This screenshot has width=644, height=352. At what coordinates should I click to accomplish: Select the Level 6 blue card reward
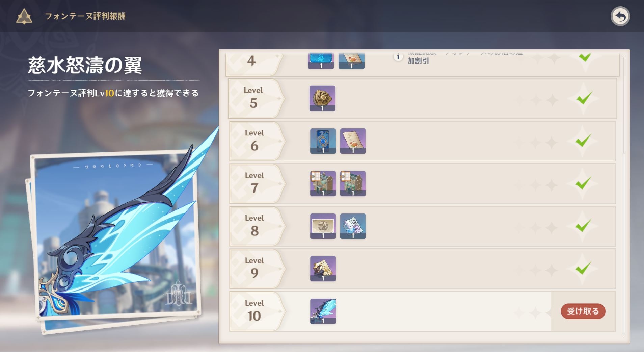[323, 141]
